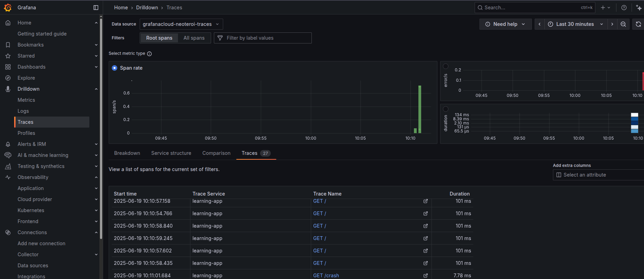
Task: Open Profiles under Drilldown
Action: tap(26, 133)
